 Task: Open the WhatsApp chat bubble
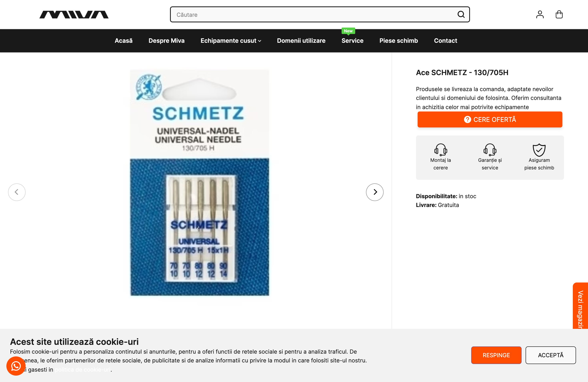pos(16,366)
